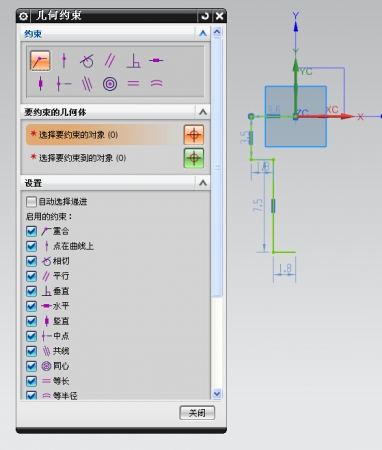
Task: Select the Coincident constraint icon
Action: (x=40, y=60)
